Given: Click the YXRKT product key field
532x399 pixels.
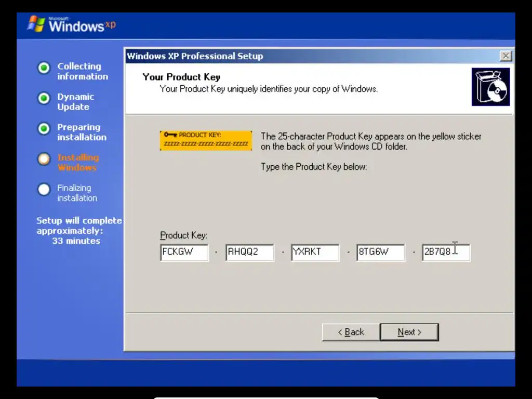Looking at the screenshot, I should (x=315, y=252).
